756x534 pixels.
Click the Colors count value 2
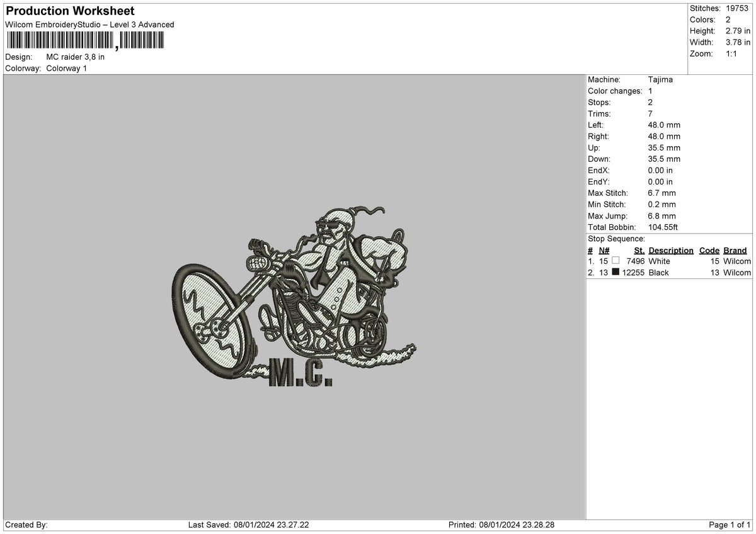(728, 20)
